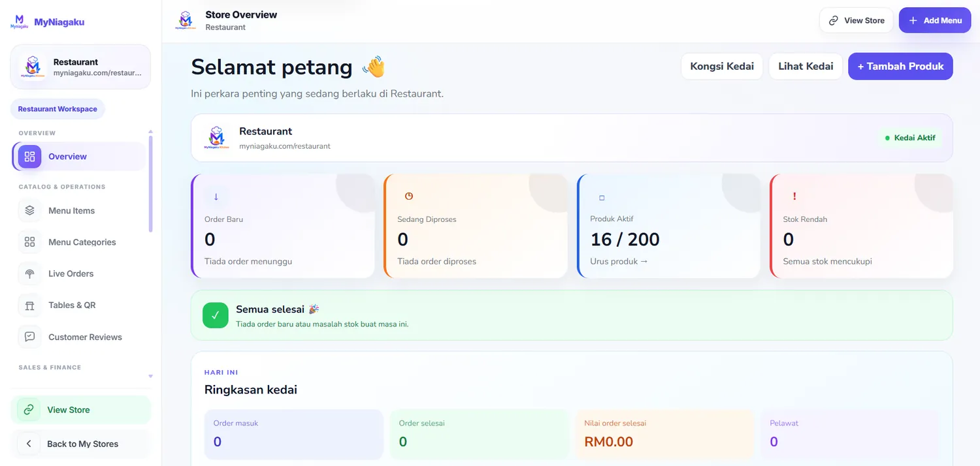
Task: Click the Semua stok mencukupi text
Action: point(827,261)
